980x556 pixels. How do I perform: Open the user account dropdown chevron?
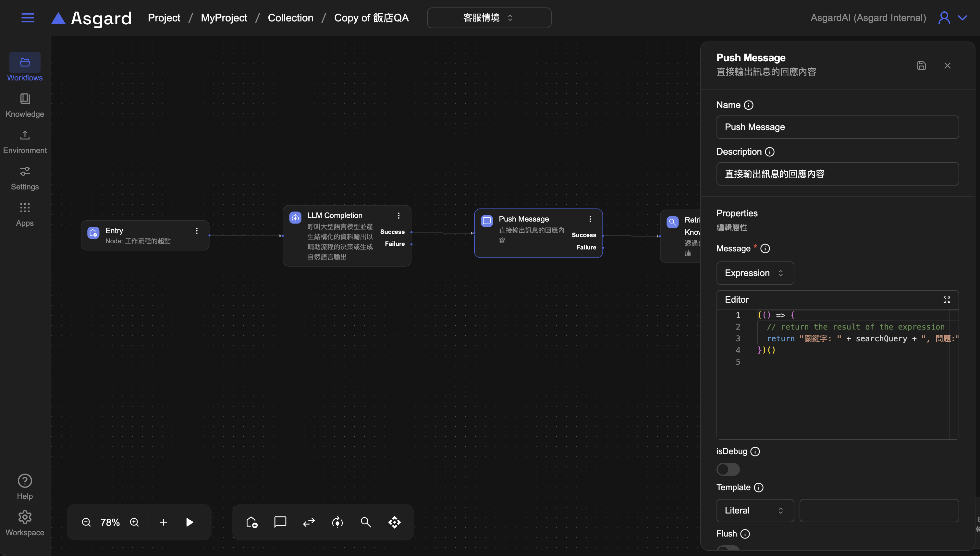tap(962, 18)
